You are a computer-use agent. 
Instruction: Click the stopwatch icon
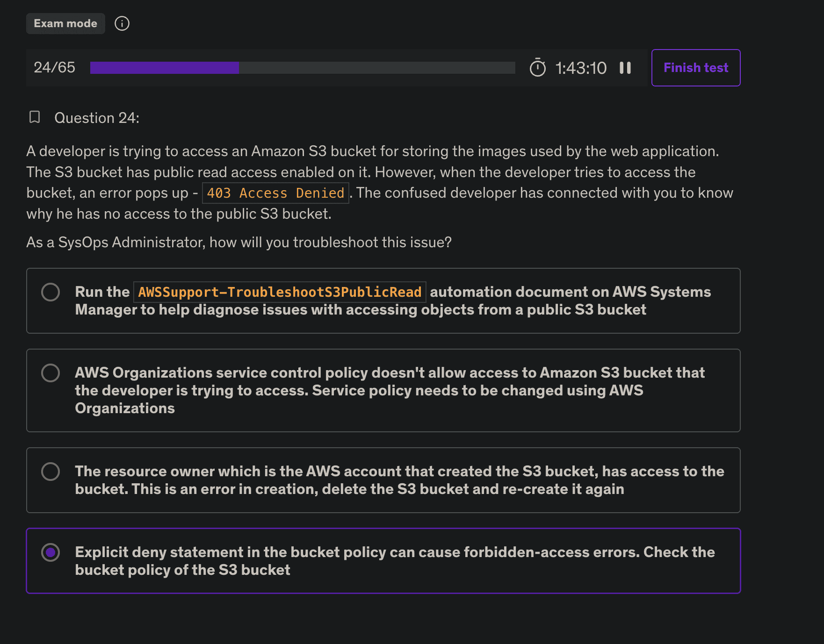[x=537, y=68]
